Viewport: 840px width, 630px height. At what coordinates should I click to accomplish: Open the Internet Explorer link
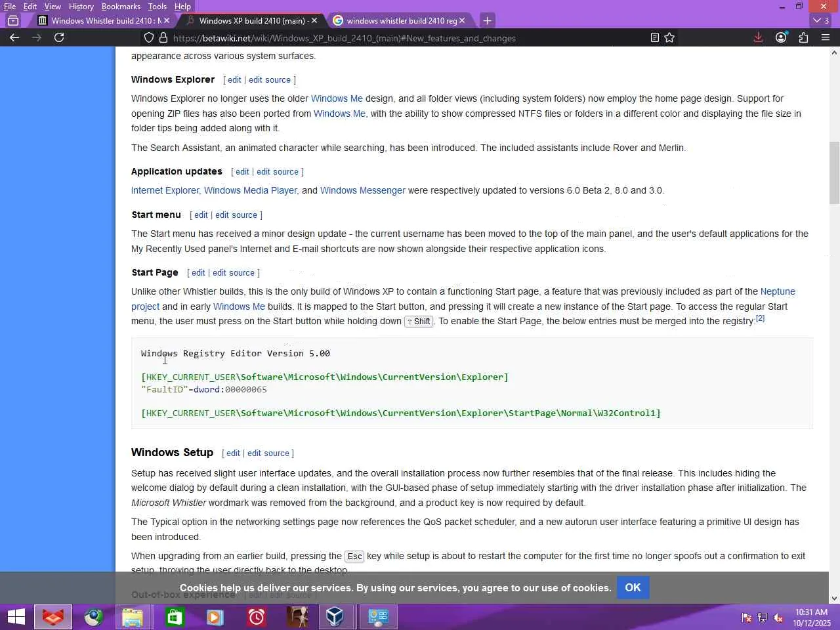[x=165, y=190]
